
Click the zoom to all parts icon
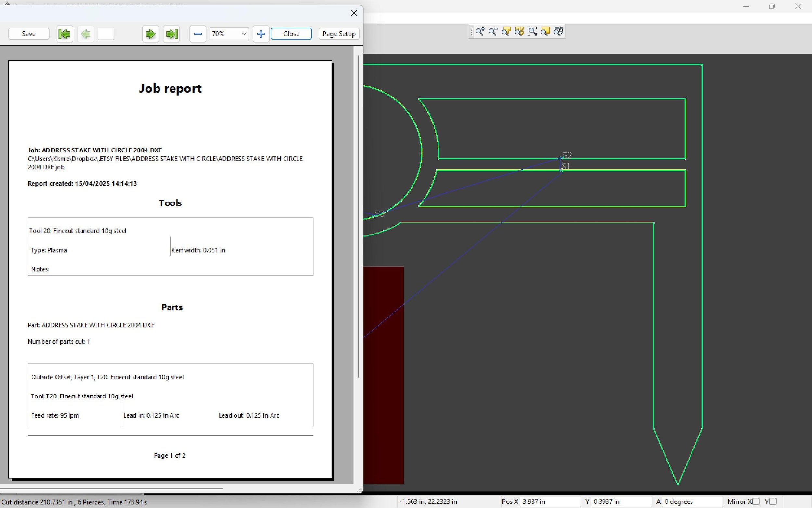pyautogui.click(x=519, y=32)
